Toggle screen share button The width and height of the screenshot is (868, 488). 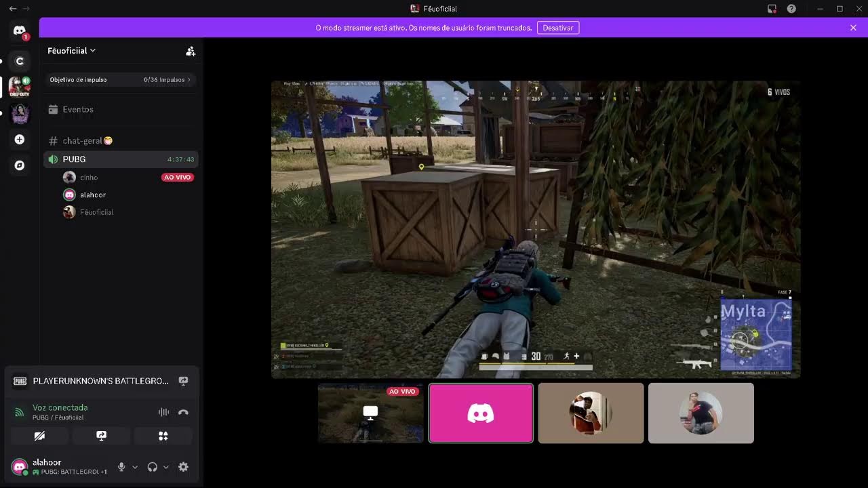click(102, 436)
